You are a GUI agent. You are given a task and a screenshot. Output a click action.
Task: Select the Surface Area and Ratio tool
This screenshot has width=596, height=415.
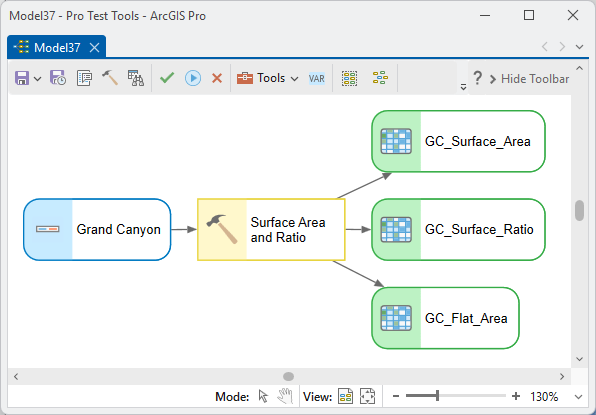pyautogui.click(x=271, y=230)
